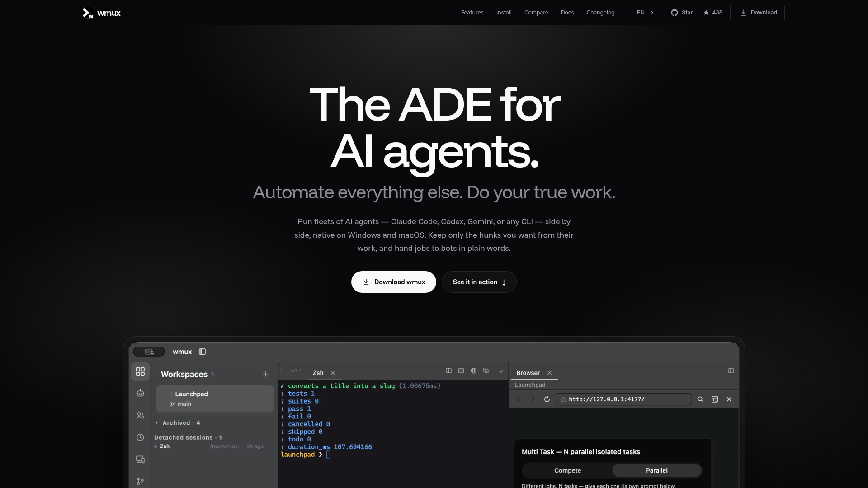Viewport: 868px width, 488px height.
Task: Open the people/team icon in sidebar
Action: point(140,415)
